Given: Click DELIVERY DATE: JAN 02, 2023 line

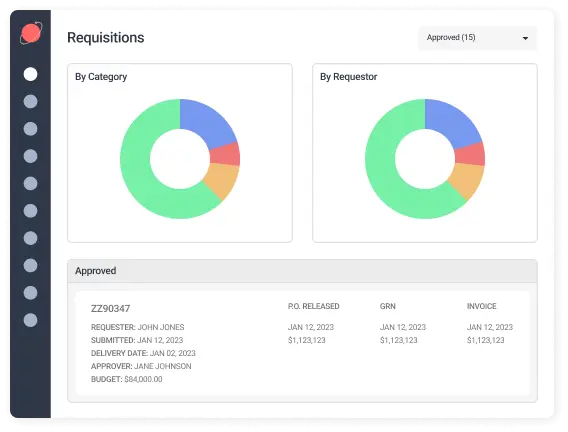Looking at the screenshot, I should click(143, 353).
